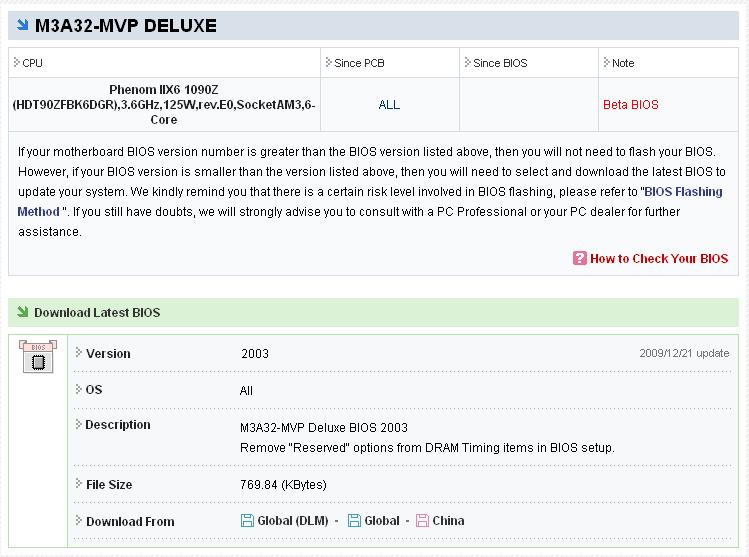Click the CPU column header

[x=32, y=63]
